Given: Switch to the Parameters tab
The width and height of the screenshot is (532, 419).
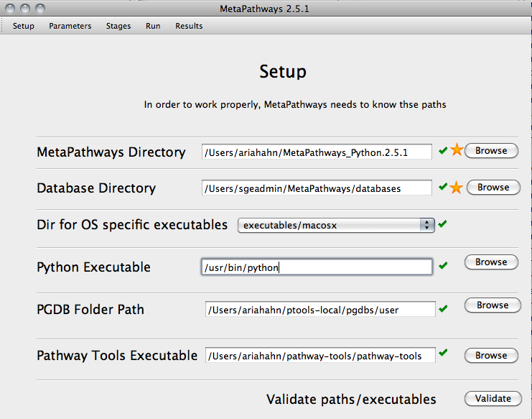Looking at the screenshot, I should 70,26.
